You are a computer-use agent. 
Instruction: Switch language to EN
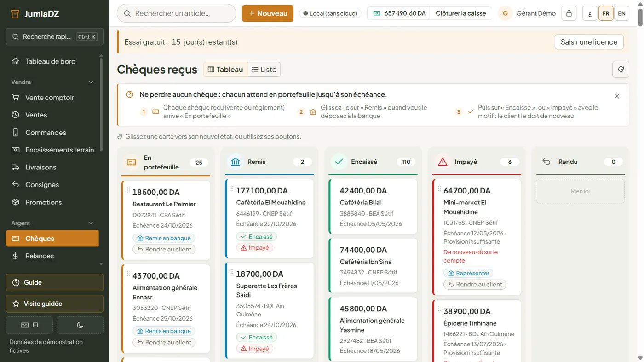pyautogui.click(x=621, y=13)
